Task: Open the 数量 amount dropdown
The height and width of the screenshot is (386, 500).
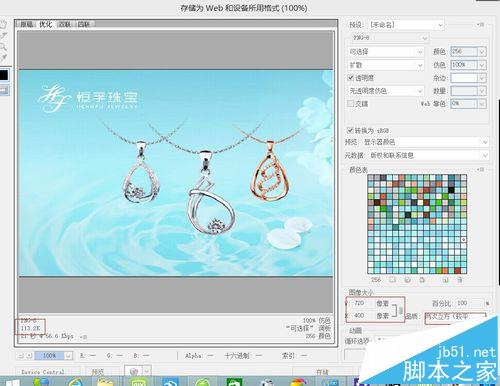Action: point(468,91)
